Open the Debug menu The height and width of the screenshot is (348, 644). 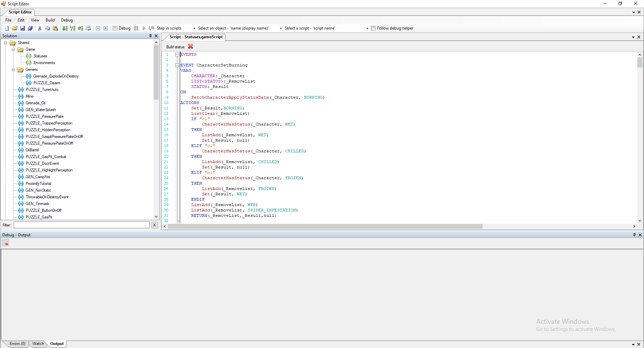point(67,20)
